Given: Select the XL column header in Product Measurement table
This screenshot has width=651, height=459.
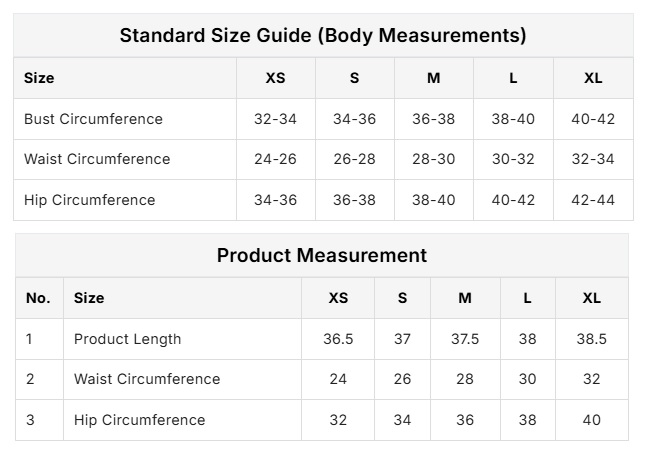Looking at the screenshot, I should click(592, 298).
